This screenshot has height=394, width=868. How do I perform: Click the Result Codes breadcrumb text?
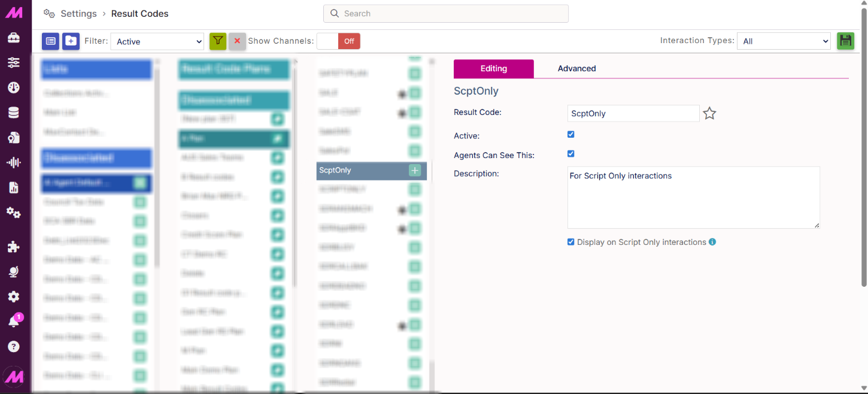[x=140, y=13]
